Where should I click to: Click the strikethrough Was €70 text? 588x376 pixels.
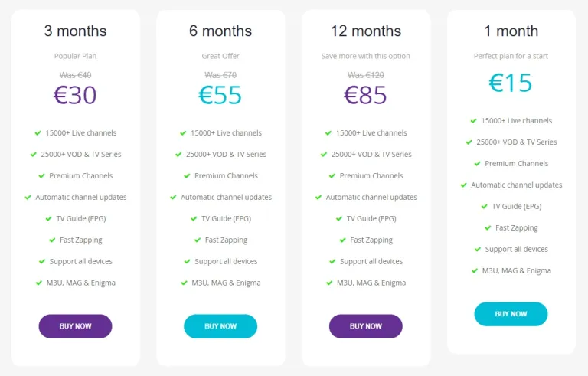[220, 75]
